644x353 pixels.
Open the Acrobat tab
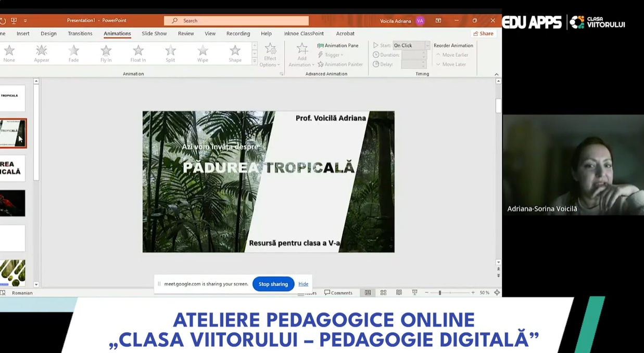click(x=345, y=33)
